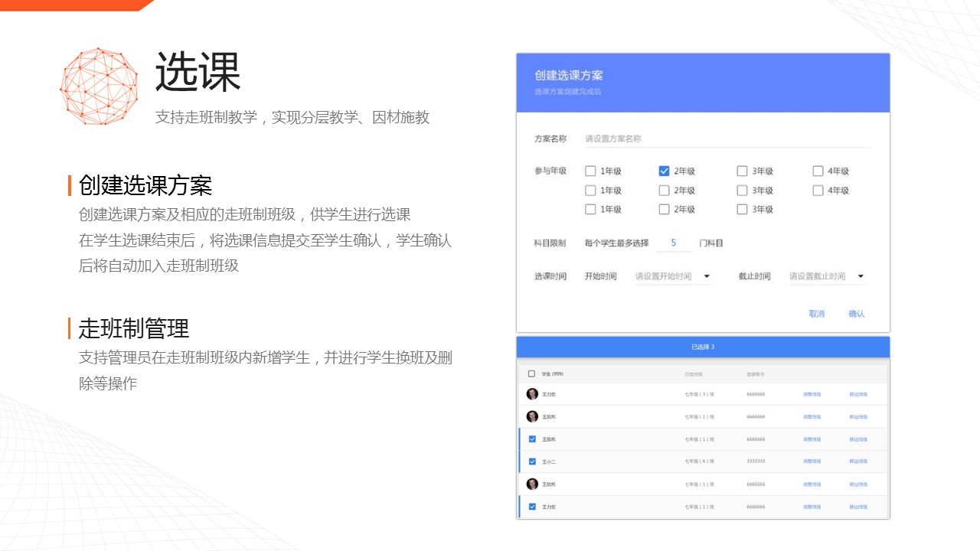Open the 开始时间 start time dropdown
Screen dimensions: 980x551
coord(672,276)
